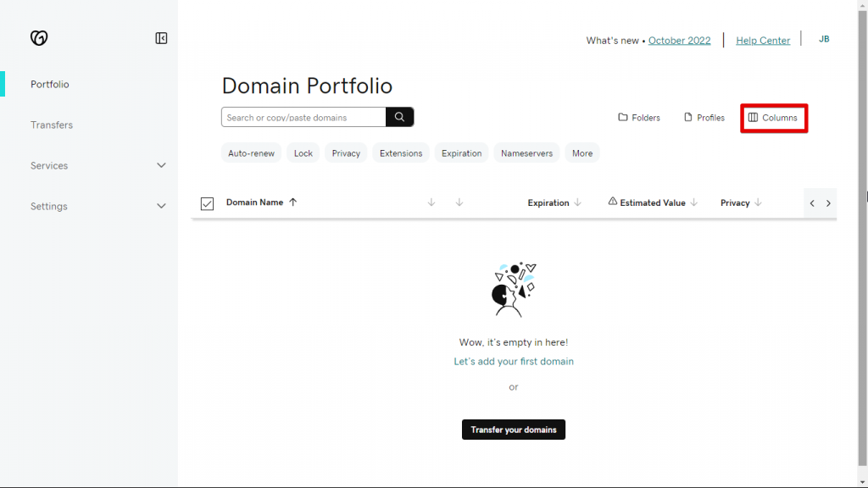Expand the Settings menu
The width and height of the screenshot is (868, 488).
[x=161, y=206]
